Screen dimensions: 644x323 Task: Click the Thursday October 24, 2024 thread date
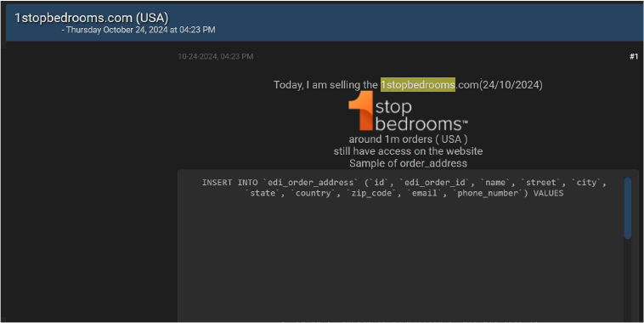pos(141,30)
